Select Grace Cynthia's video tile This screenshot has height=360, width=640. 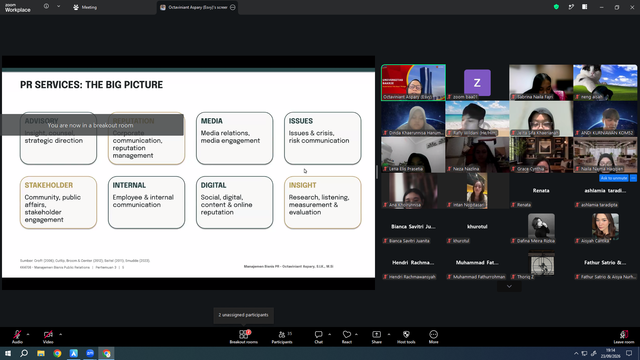541,155
